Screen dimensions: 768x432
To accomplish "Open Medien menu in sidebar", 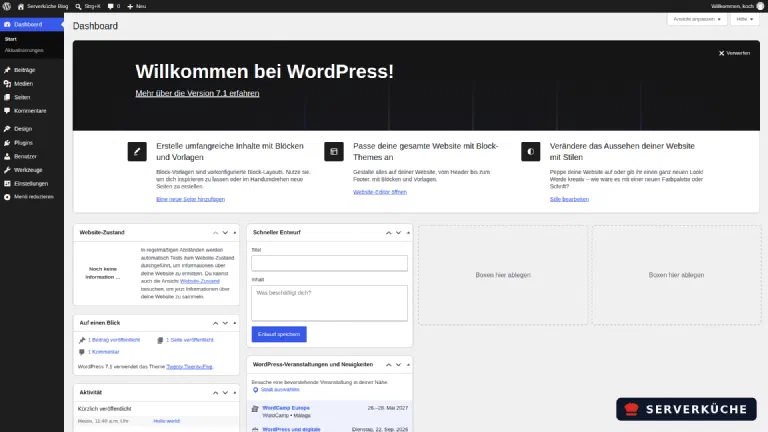I will click(32, 84).
